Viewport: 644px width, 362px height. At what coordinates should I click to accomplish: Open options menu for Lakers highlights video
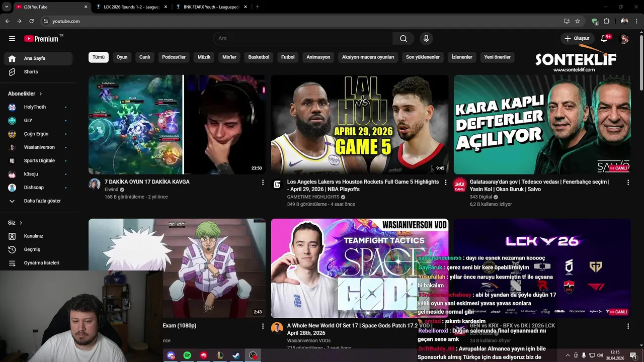click(445, 183)
